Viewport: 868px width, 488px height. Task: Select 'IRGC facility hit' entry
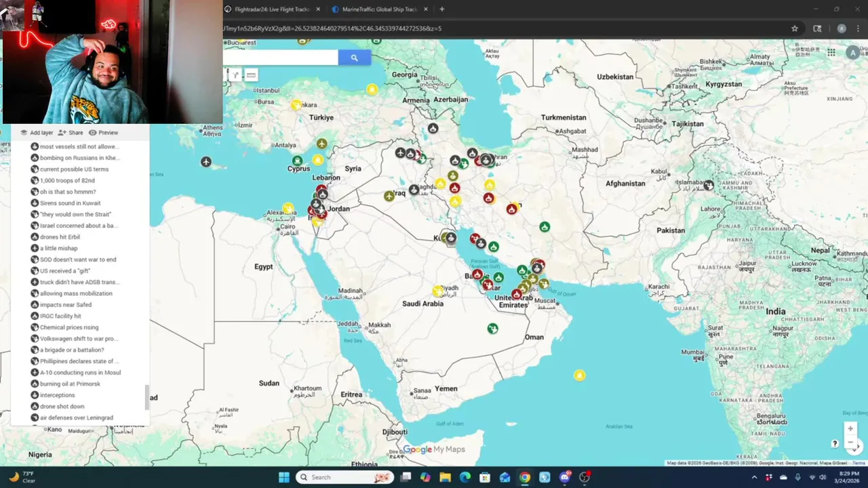(x=60, y=316)
